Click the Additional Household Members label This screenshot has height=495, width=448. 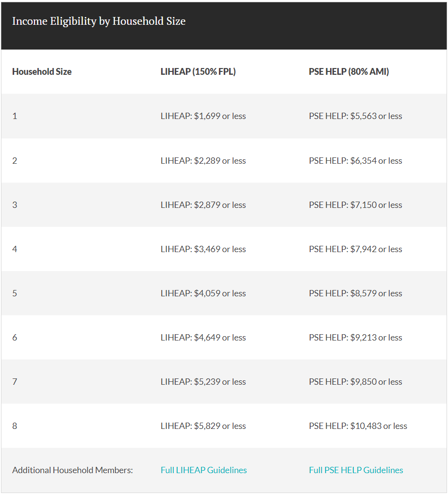(73, 470)
